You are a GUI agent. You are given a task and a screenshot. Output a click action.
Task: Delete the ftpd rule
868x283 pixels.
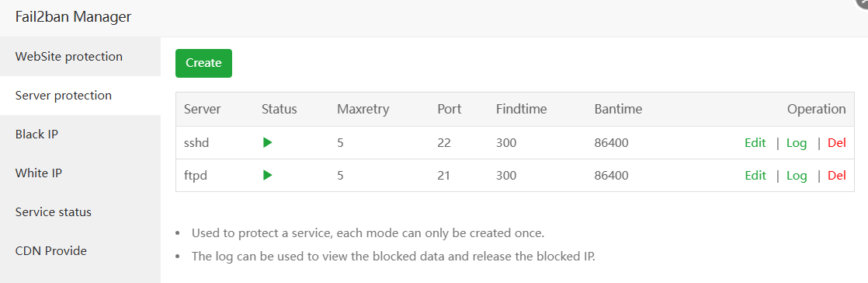[x=836, y=176]
